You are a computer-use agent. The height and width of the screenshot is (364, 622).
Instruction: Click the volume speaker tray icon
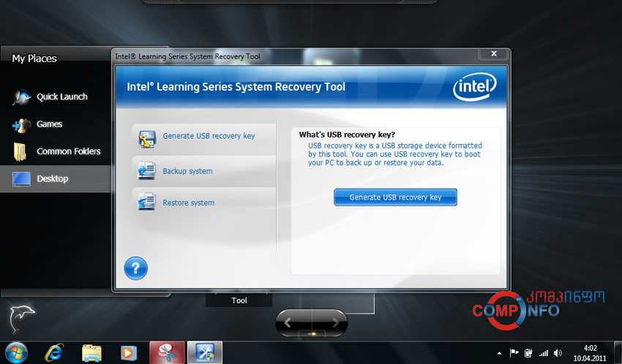558,353
